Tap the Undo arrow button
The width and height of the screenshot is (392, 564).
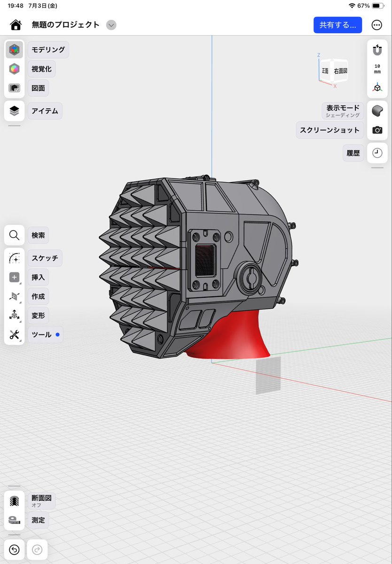15,549
